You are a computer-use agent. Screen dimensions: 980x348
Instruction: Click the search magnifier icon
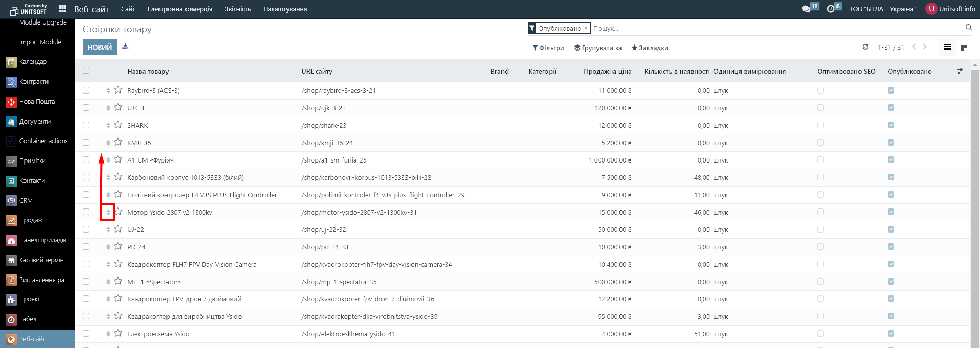click(968, 28)
